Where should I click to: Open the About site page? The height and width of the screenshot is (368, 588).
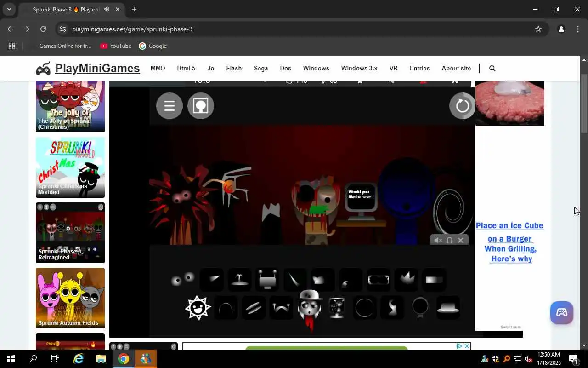tap(456, 68)
